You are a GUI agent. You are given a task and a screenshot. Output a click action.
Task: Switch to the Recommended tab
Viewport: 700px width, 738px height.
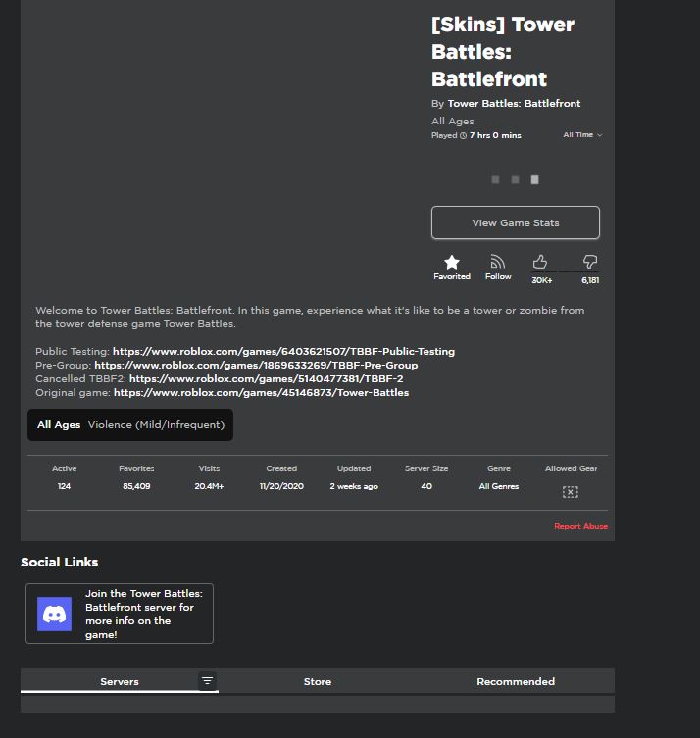(516, 681)
